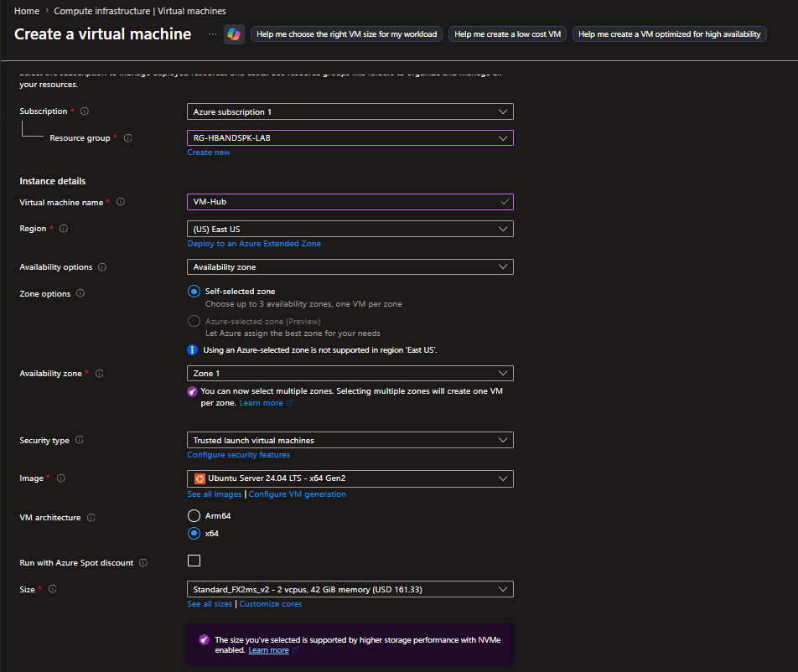
Task: Show info tooltip for Size
Action: pos(53,589)
